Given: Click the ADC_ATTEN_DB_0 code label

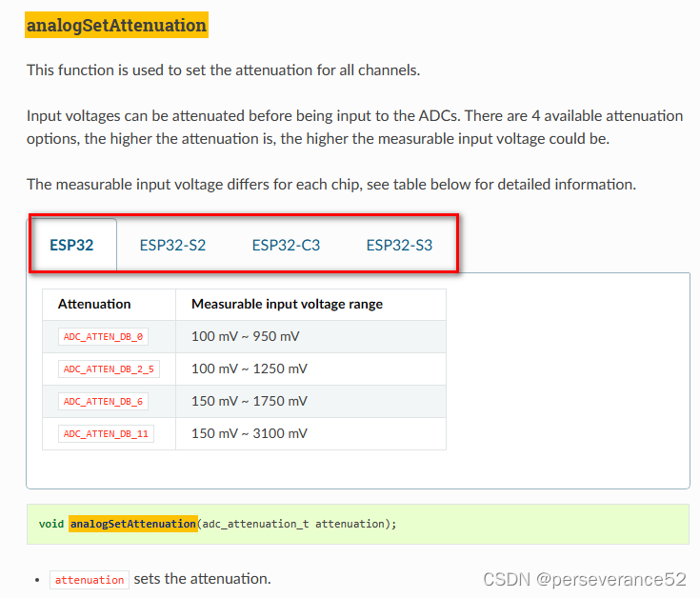Looking at the screenshot, I should coord(103,336).
